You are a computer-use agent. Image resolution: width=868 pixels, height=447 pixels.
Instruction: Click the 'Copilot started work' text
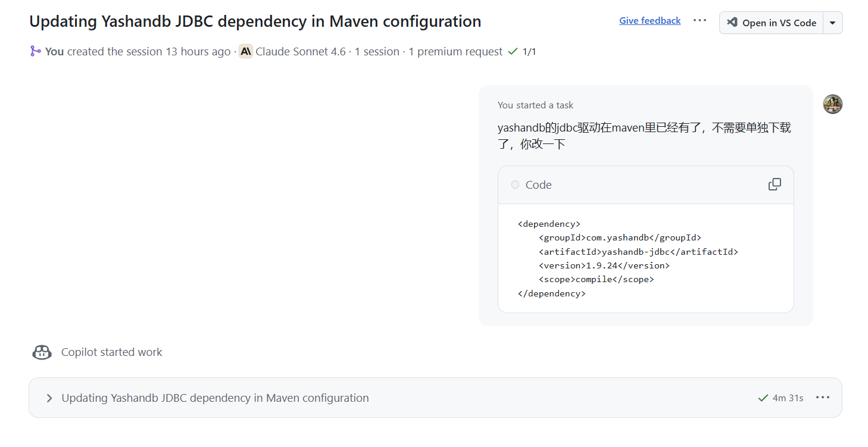111,352
